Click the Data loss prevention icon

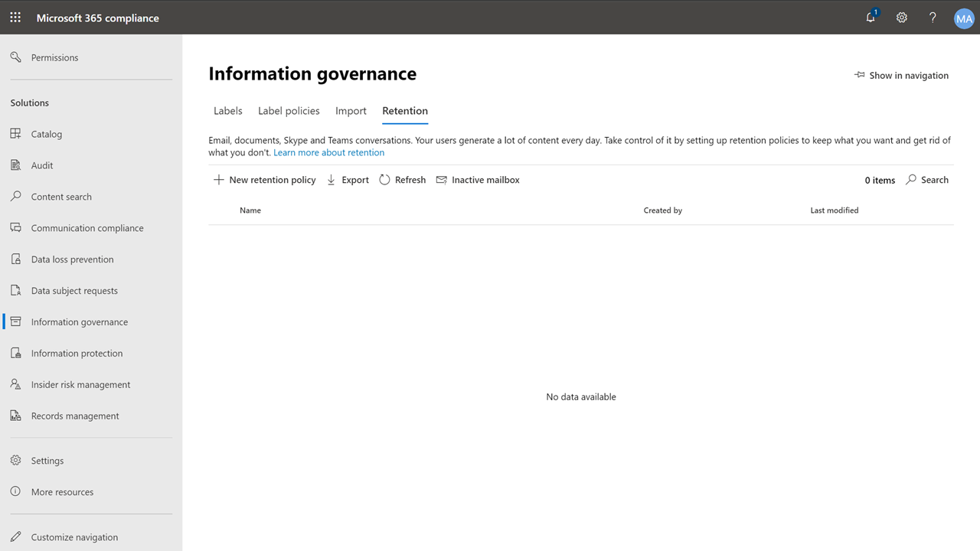(x=16, y=259)
